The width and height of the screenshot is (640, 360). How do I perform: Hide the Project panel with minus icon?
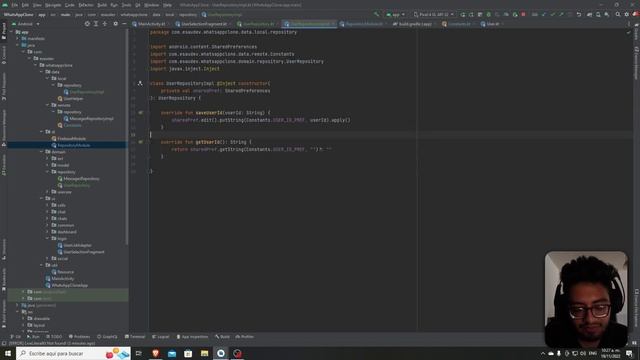[124, 24]
